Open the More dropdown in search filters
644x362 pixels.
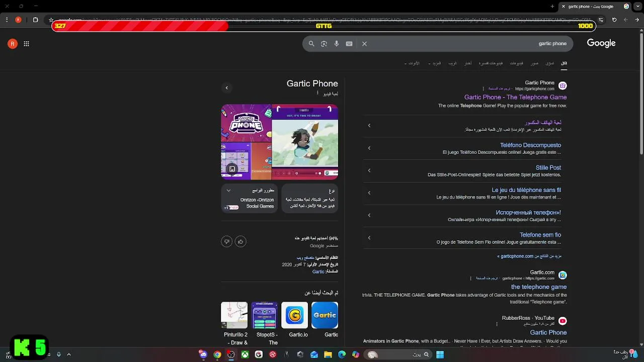[x=435, y=63]
